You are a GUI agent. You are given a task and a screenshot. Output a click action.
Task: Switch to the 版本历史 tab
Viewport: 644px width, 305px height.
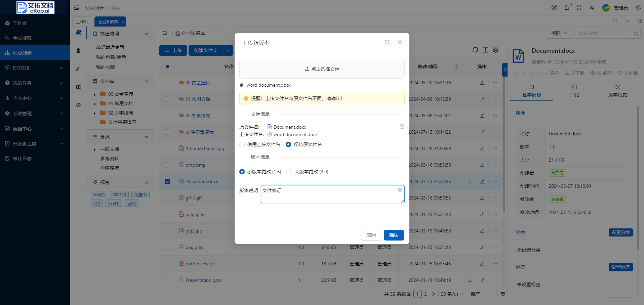(x=617, y=91)
